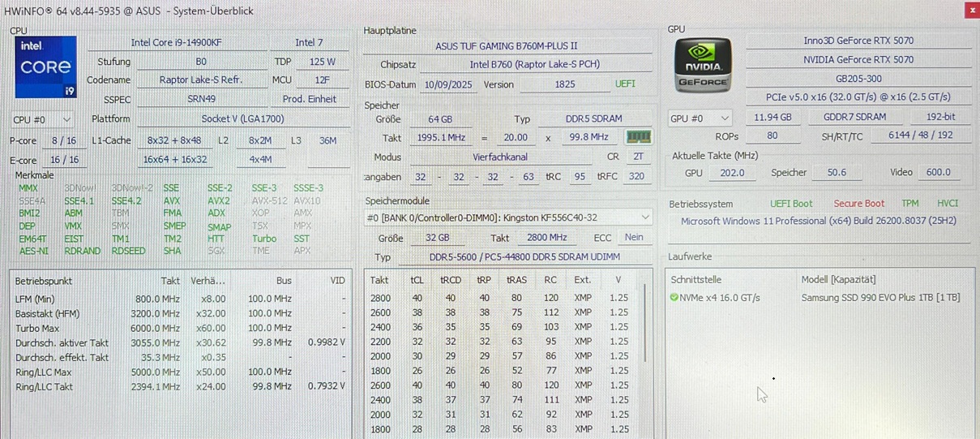Click the GDDR7 SDRAM field

(x=855, y=118)
